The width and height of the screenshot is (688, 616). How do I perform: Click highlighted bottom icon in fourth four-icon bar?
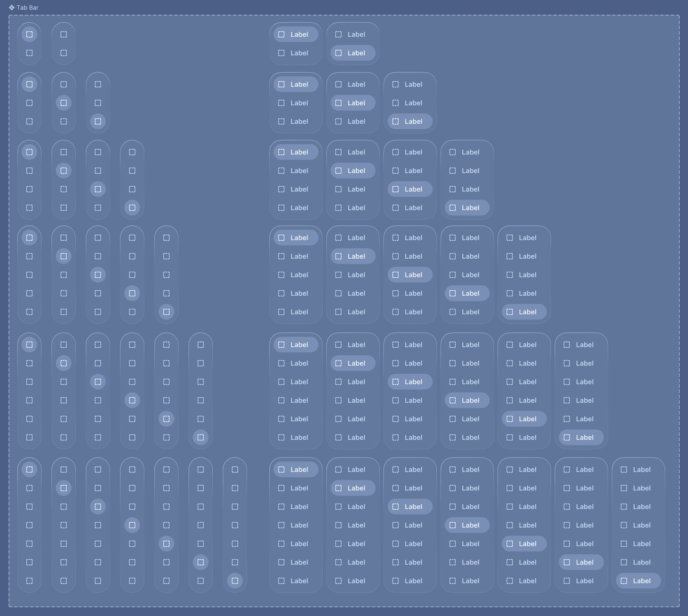pyautogui.click(x=132, y=207)
